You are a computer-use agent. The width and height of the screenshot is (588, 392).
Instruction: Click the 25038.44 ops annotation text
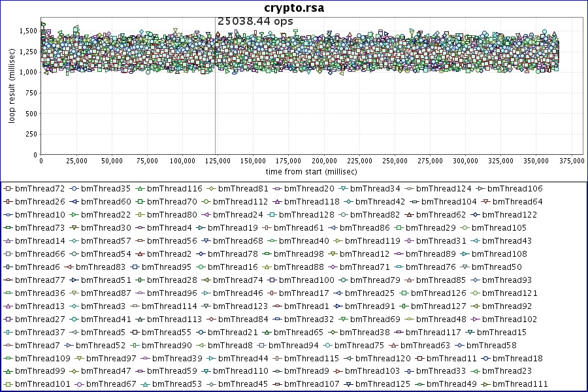[255, 22]
